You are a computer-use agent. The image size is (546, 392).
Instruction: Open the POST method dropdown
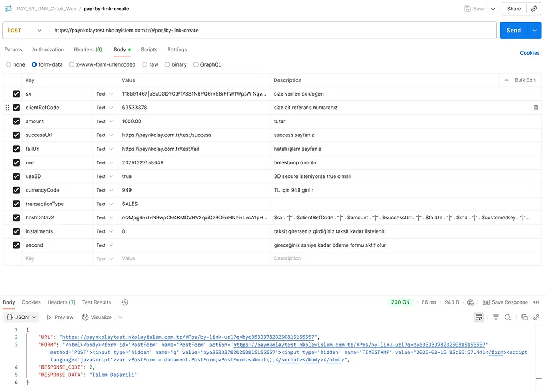point(24,31)
